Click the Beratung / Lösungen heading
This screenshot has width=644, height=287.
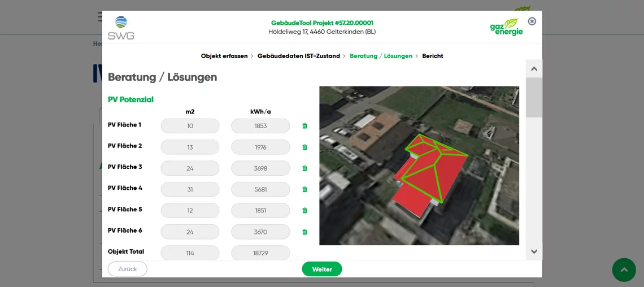(x=162, y=77)
